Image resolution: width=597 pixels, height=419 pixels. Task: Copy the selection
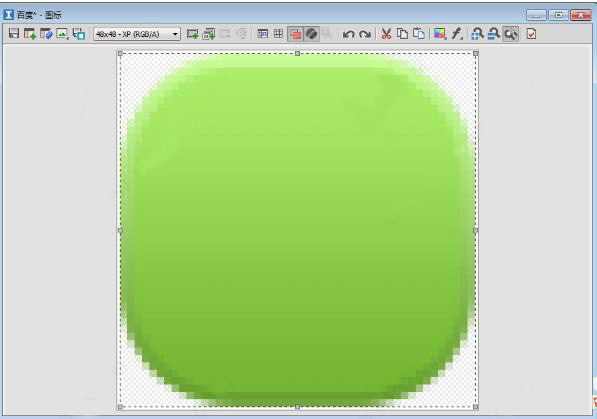[402, 34]
